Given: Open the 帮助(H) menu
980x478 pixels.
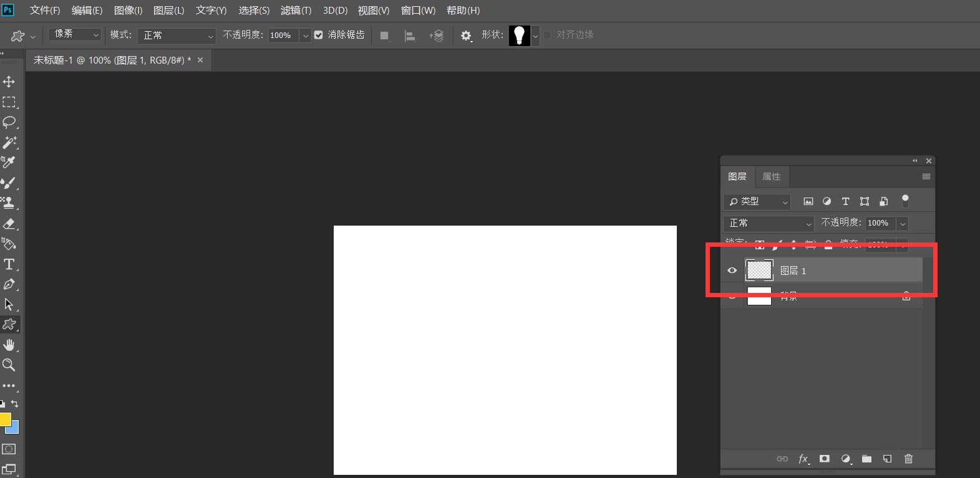Looking at the screenshot, I should tap(463, 11).
